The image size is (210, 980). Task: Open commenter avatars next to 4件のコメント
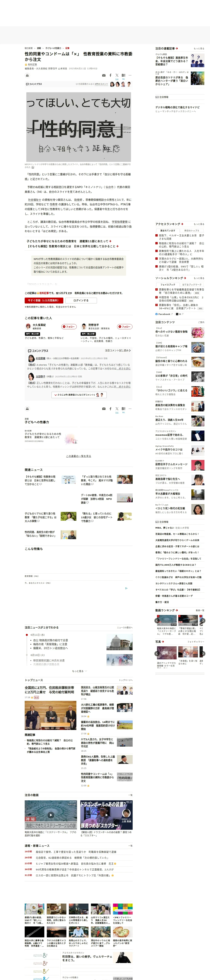point(120,84)
